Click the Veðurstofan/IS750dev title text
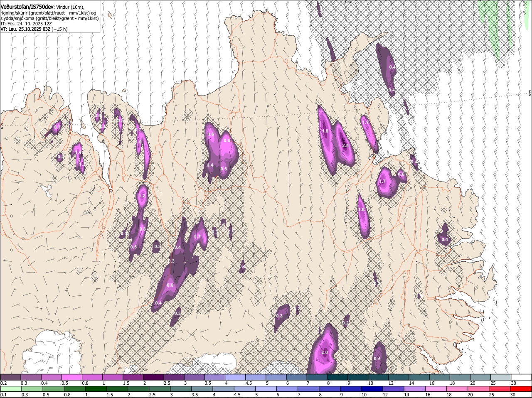 coord(27,7)
